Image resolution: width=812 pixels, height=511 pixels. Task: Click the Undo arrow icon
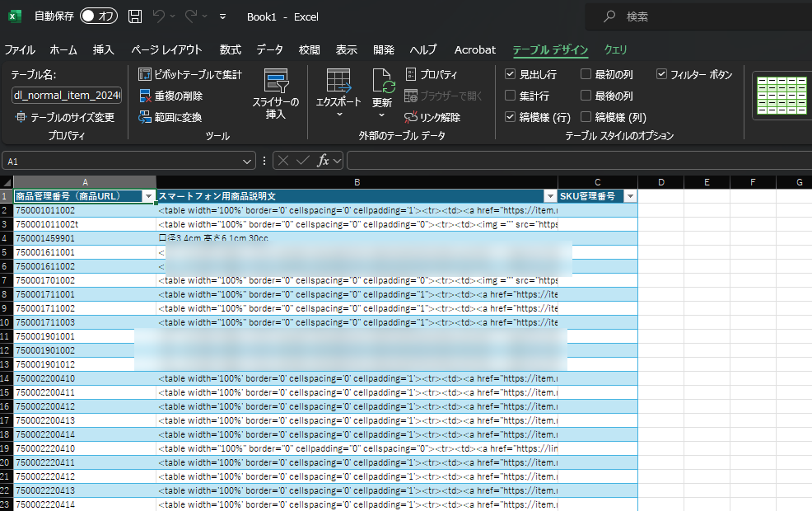coord(158,16)
